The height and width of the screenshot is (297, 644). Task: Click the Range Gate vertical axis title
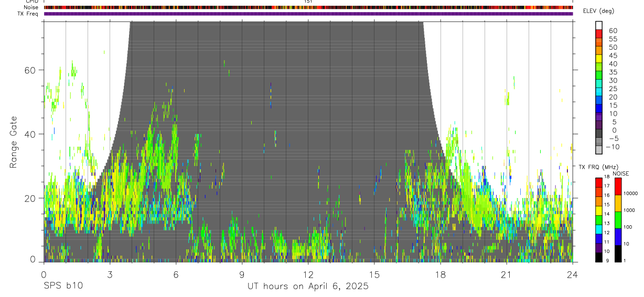coord(13,141)
